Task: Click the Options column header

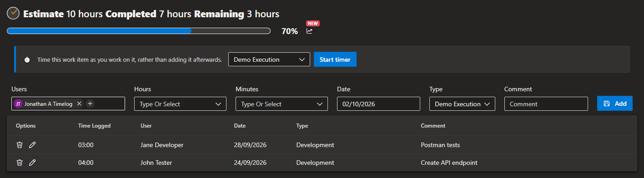Action: click(x=25, y=126)
